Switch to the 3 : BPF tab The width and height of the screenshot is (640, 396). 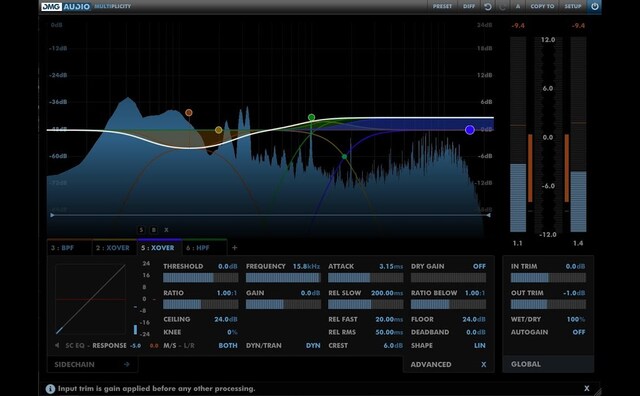(x=69, y=248)
